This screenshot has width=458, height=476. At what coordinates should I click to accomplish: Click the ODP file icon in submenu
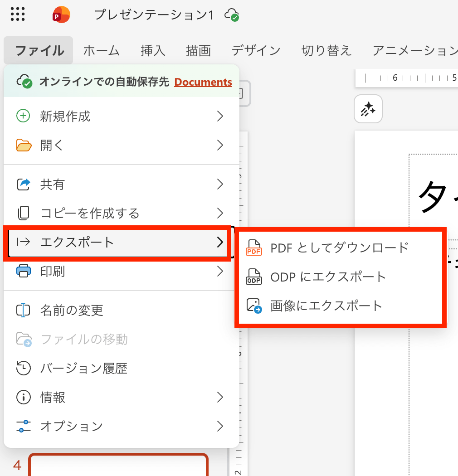(254, 277)
